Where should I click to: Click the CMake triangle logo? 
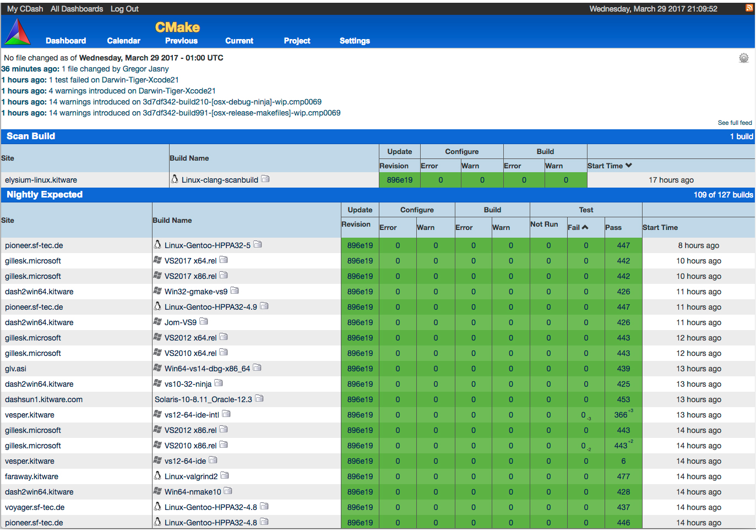pyautogui.click(x=18, y=32)
